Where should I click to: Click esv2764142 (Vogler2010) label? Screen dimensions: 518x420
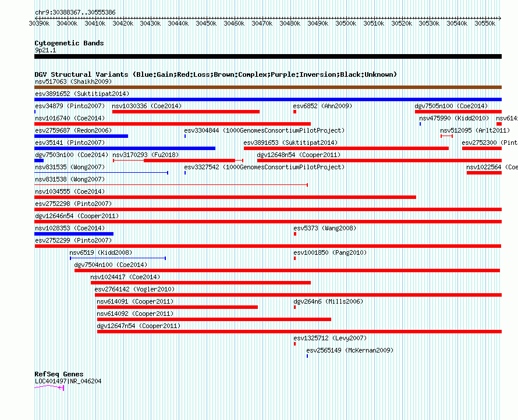coord(134,289)
